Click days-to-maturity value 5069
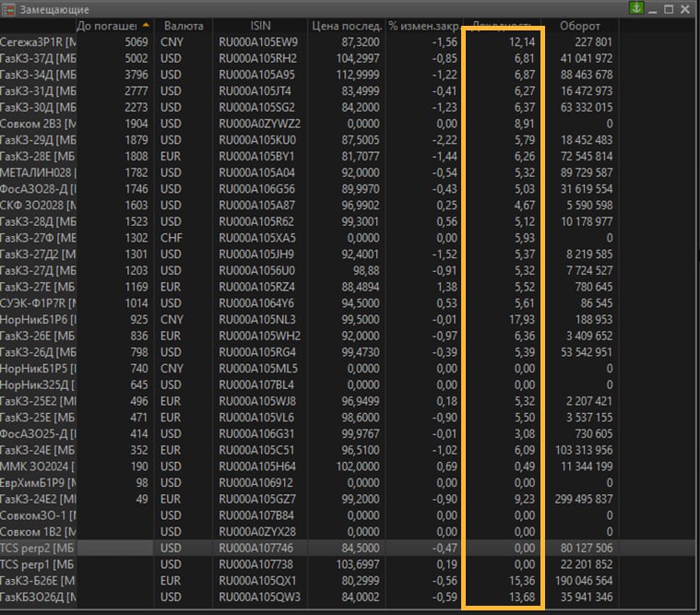Viewport: 700px width, 615px height. tap(136, 41)
